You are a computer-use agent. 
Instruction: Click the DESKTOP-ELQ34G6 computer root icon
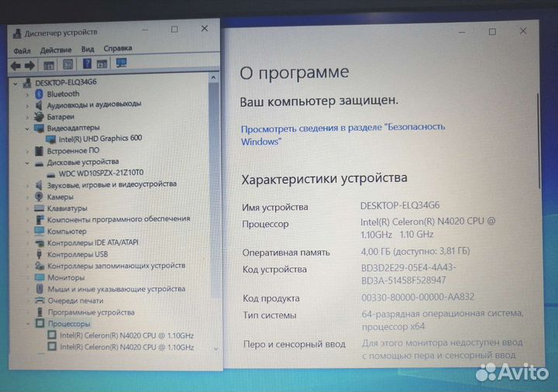[27, 83]
